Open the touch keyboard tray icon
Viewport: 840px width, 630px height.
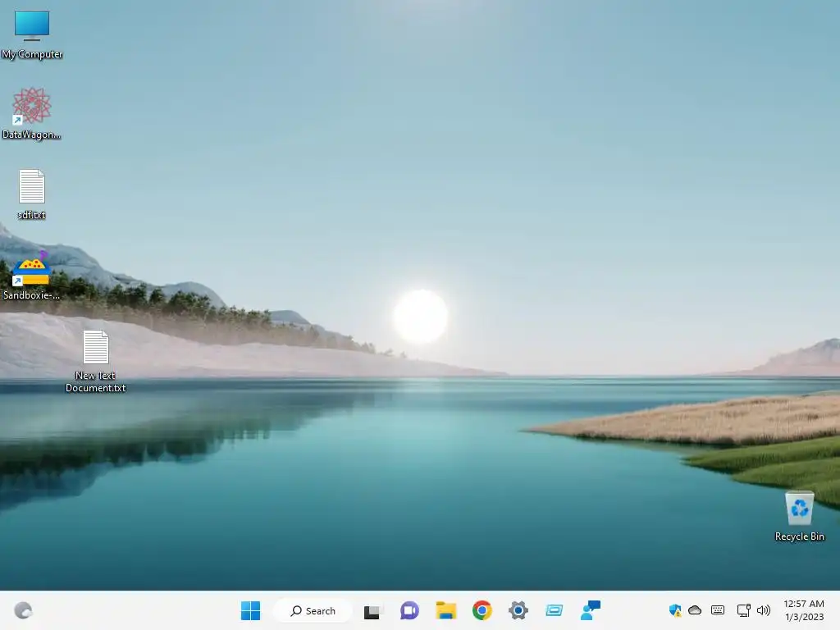point(718,610)
